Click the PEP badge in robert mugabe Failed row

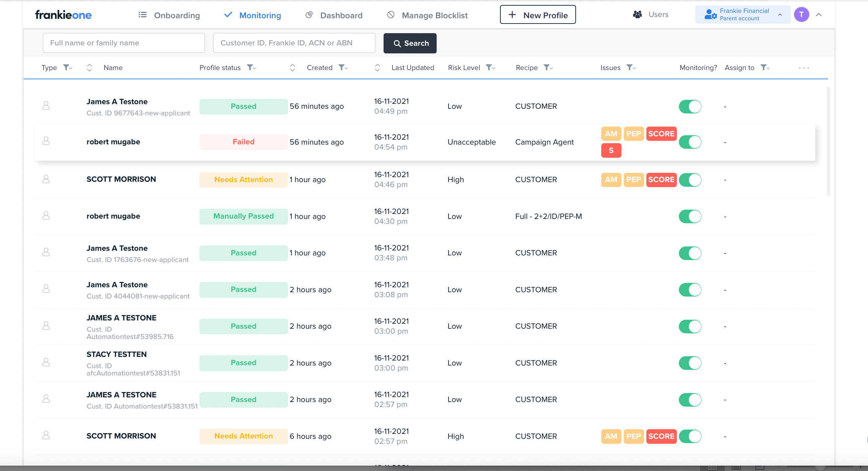click(x=633, y=134)
